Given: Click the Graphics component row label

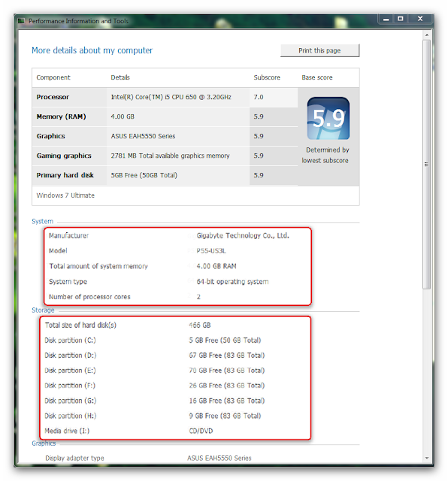Looking at the screenshot, I should click(50, 136).
